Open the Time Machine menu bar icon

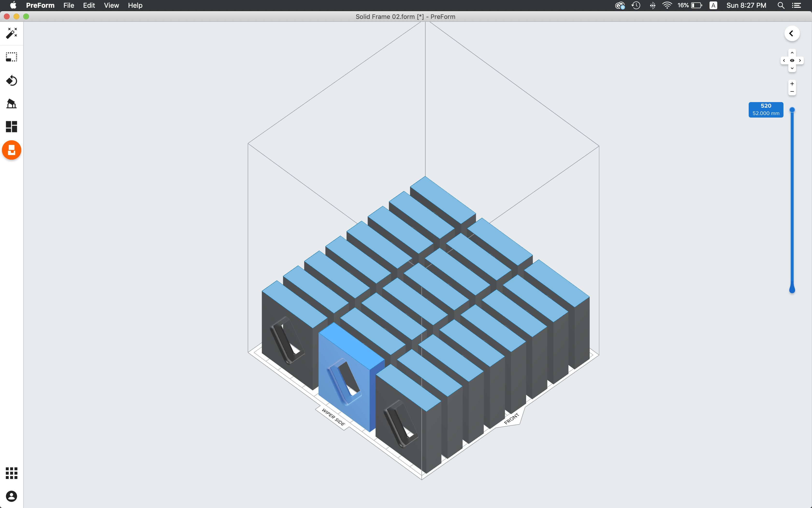tap(636, 5)
